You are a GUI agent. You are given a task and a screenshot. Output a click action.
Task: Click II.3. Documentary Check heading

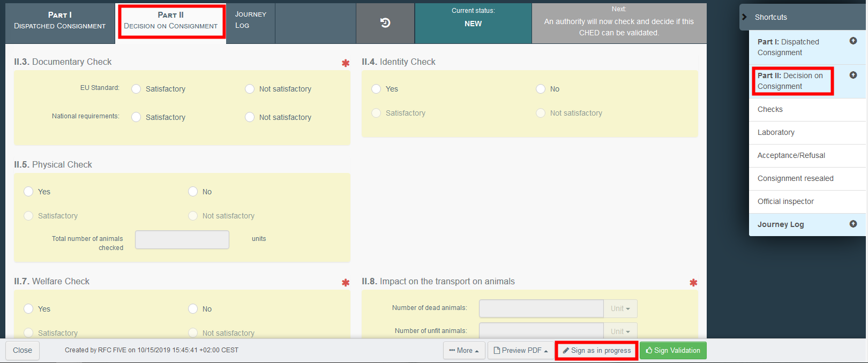pyautogui.click(x=63, y=62)
